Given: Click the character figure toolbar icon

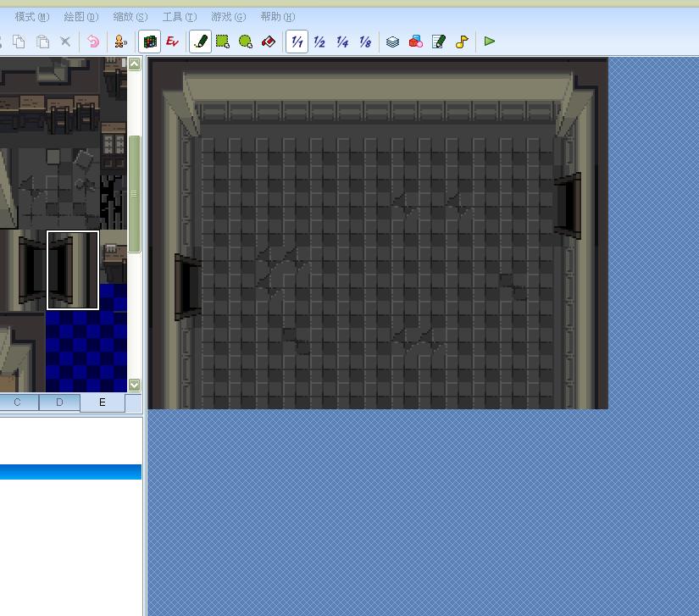Looking at the screenshot, I should 120,42.
